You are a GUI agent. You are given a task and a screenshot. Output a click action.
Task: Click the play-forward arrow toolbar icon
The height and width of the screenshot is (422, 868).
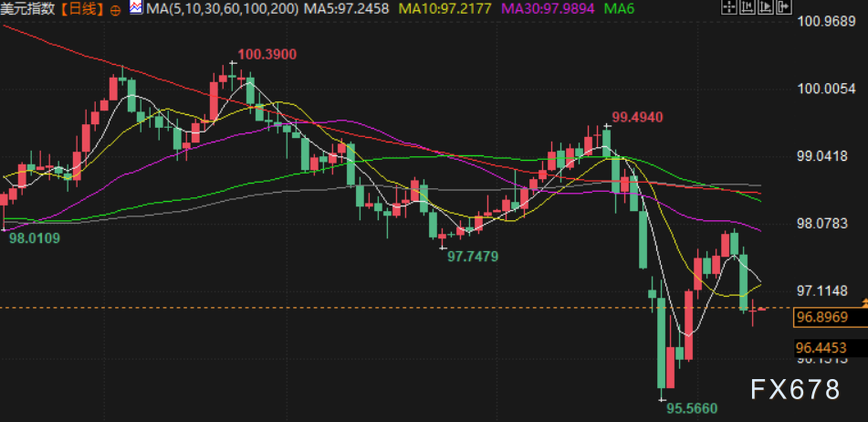click(766, 6)
